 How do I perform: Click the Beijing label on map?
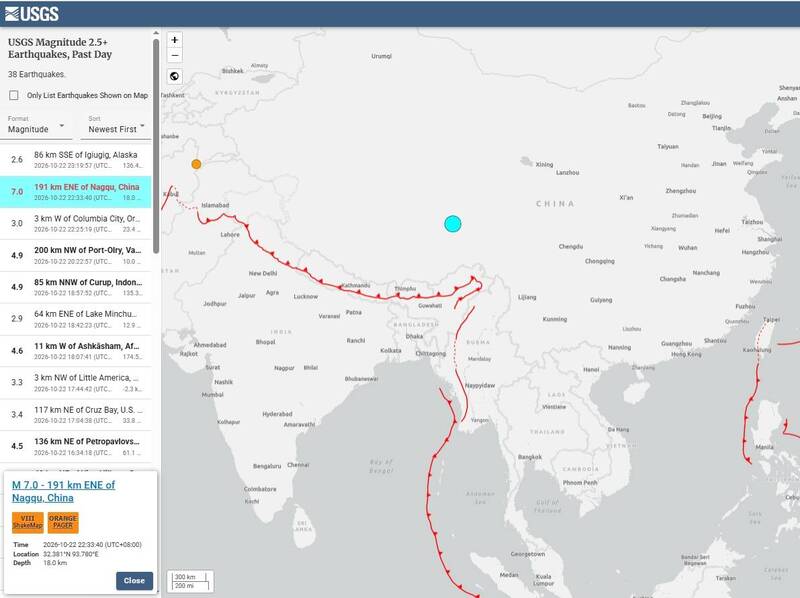coord(712,116)
